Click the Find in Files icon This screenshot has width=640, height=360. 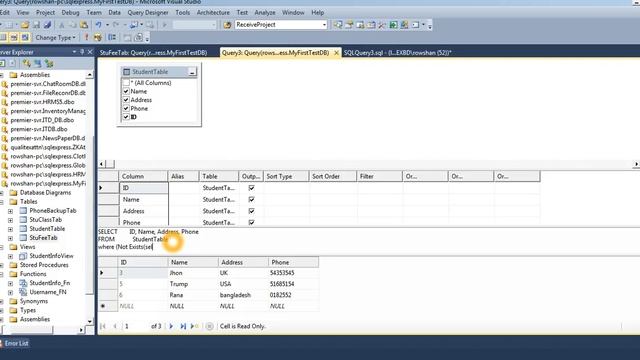[227, 25]
